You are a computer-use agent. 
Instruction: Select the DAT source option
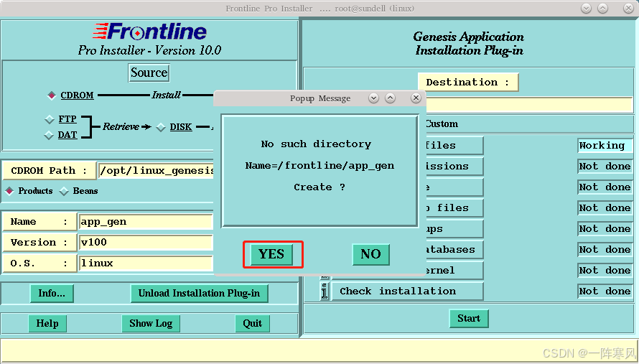pos(49,135)
